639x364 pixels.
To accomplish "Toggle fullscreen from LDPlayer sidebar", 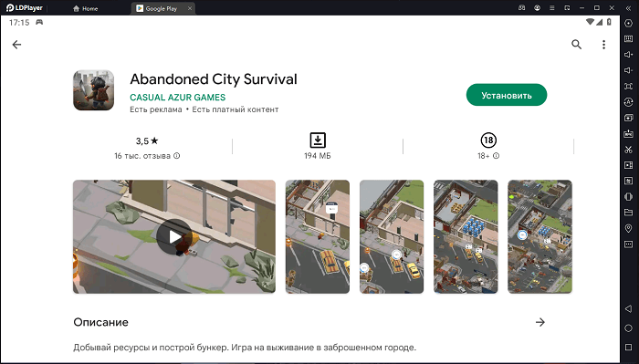I will (x=628, y=87).
